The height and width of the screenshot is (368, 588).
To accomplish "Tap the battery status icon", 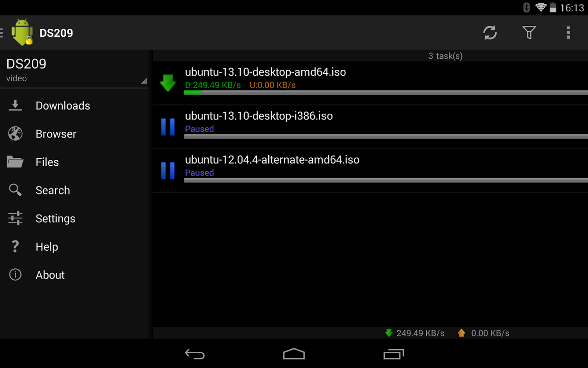I will click(552, 7).
